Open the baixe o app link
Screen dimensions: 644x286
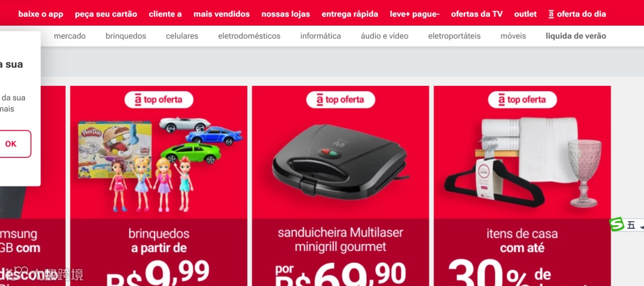41,14
